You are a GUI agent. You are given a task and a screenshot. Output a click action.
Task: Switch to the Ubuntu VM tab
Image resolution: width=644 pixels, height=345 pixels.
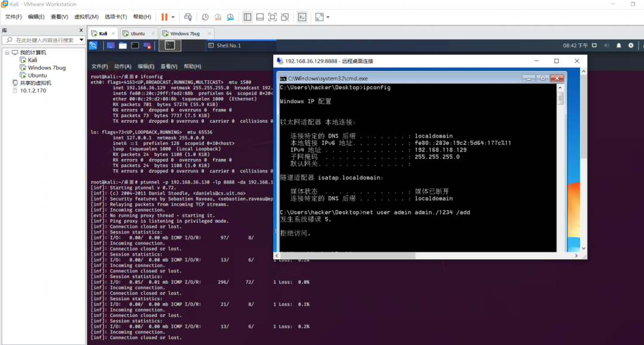pyautogui.click(x=138, y=33)
